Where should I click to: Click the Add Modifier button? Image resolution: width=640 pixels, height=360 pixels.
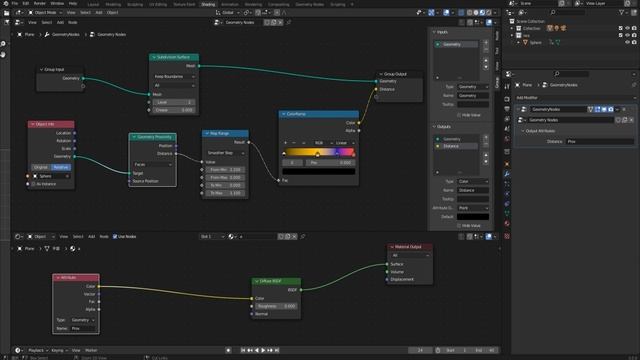(x=575, y=98)
